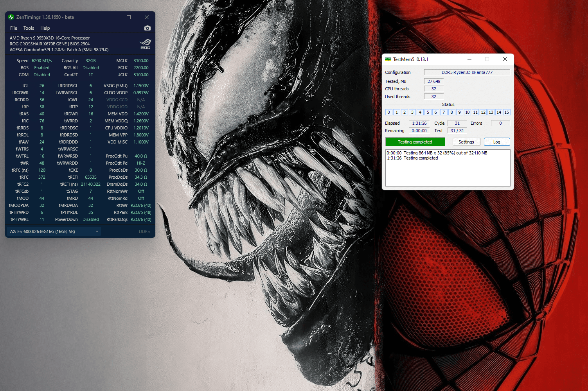Click the MCLK value 3100.00

[x=141, y=61]
